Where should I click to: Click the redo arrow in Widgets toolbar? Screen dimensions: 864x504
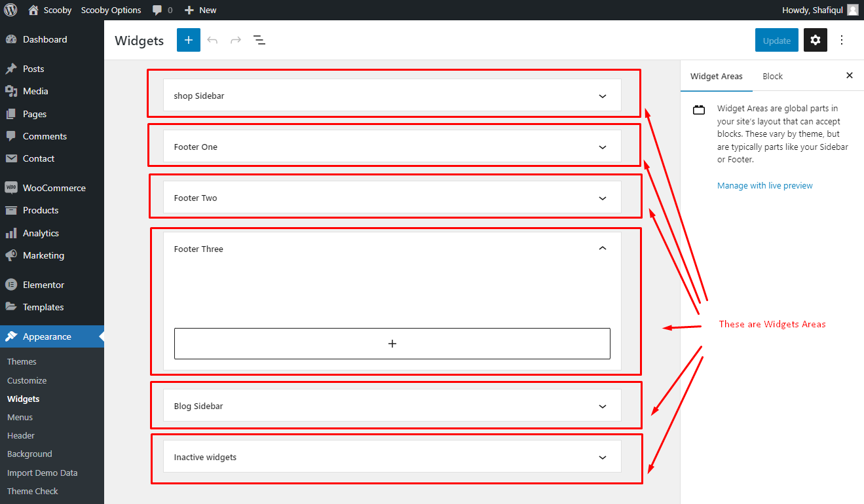236,40
